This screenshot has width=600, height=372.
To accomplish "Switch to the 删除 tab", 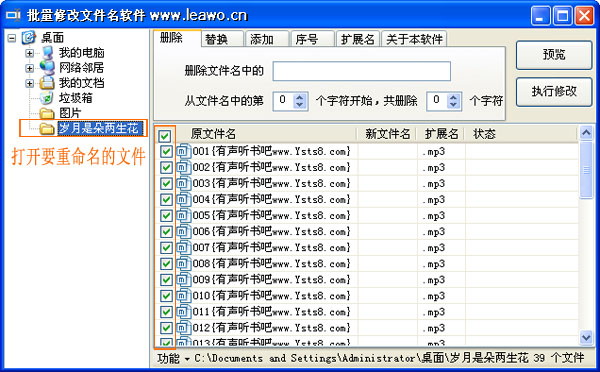I will pyautogui.click(x=177, y=38).
